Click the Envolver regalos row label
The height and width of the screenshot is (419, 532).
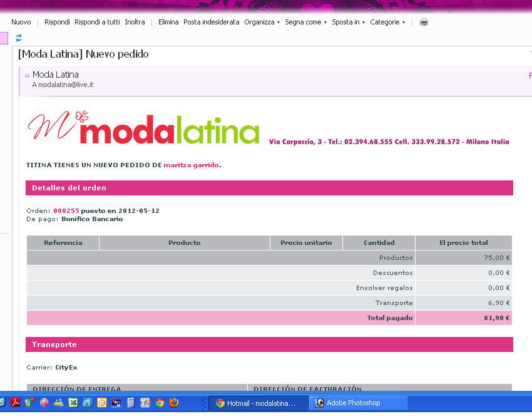click(384, 287)
